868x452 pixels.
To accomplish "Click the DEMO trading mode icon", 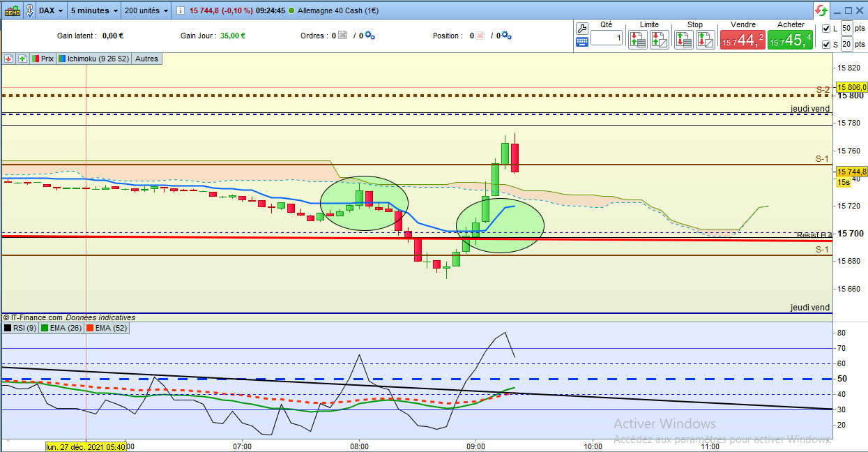I will pos(12,10).
